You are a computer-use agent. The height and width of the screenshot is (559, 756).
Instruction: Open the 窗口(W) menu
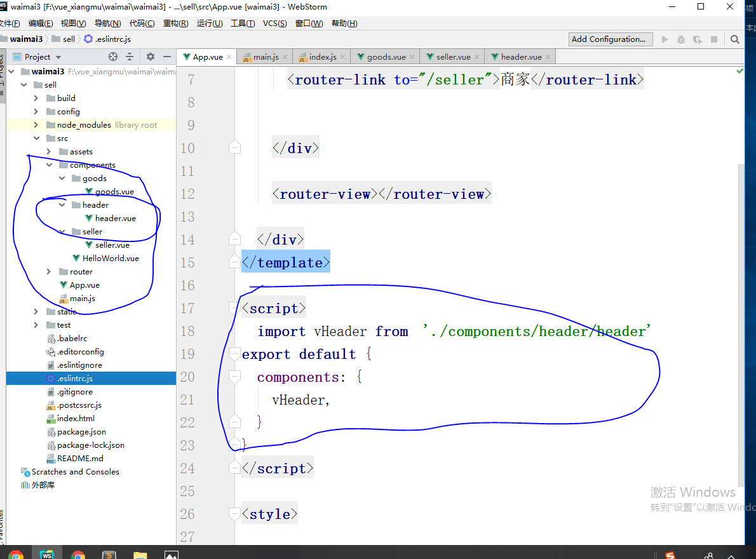tap(309, 23)
